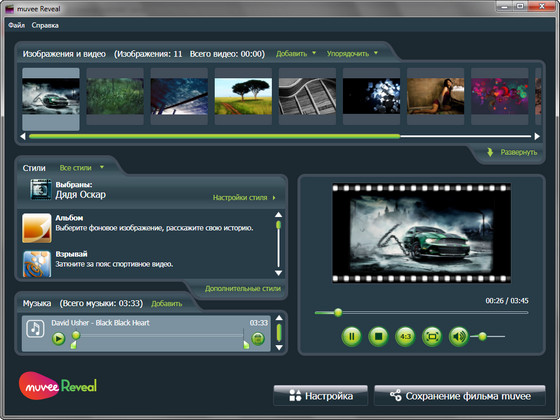Viewport: 560px width, 420px height.
Task: Click the music track note icon
Action: 35,328
